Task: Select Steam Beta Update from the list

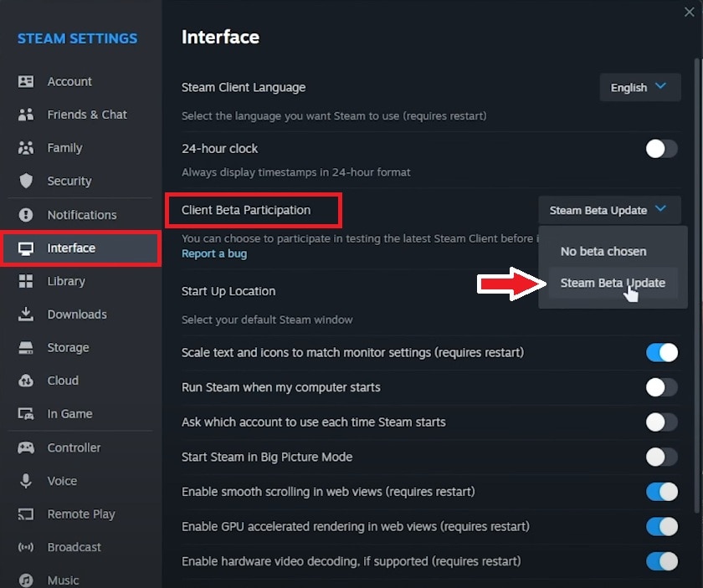Action: [612, 283]
